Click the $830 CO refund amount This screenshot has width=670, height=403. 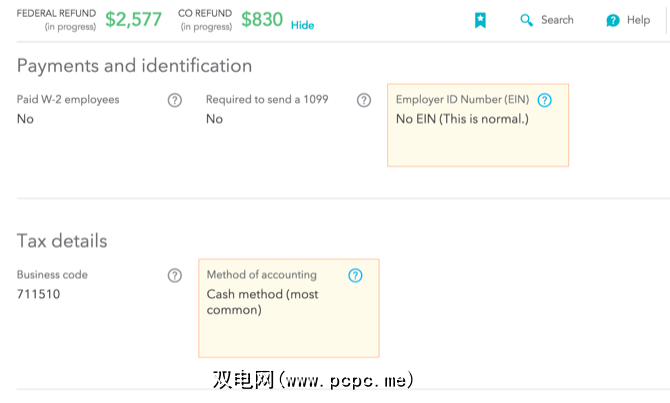tap(262, 18)
